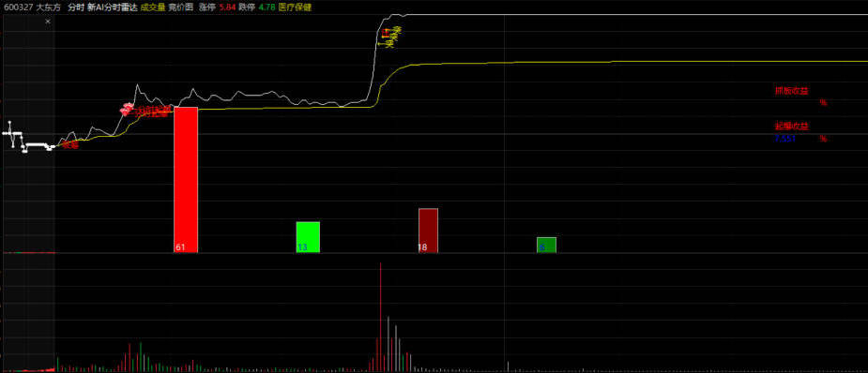This screenshot has height=373, width=868.
Task: Switch to the 分时 view
Action: [x=75, y=7]
